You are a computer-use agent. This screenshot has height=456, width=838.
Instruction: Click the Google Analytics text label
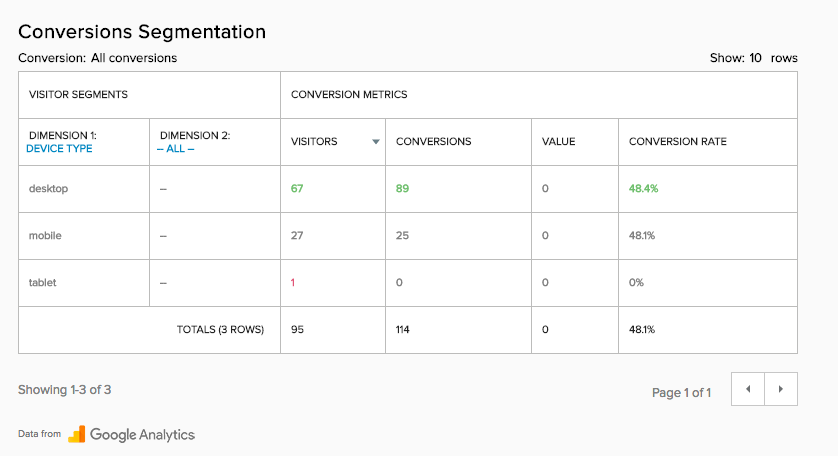coord(142,435)
